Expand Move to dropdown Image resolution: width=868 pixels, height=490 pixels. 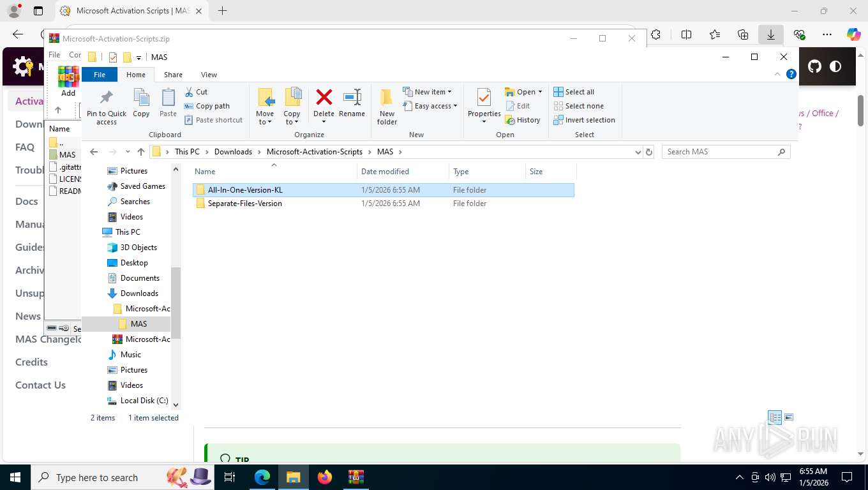click(x=265, y=118)
